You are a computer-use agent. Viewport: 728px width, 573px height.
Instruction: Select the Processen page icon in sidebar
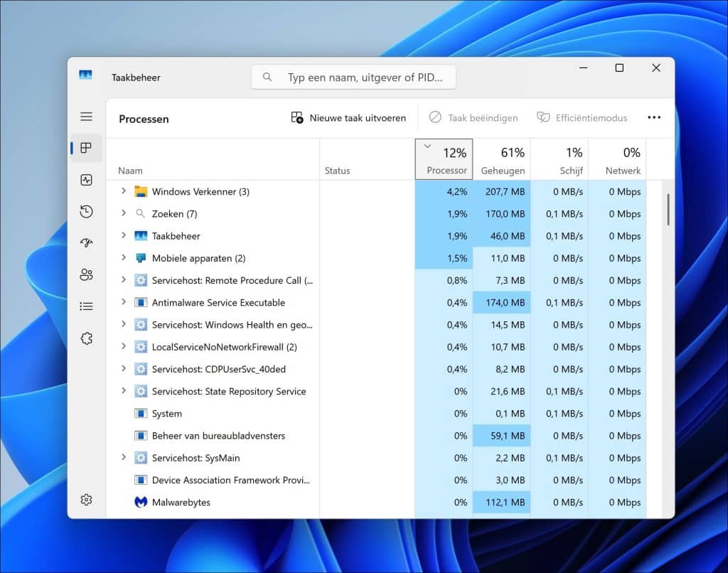[x=86, y=149]
